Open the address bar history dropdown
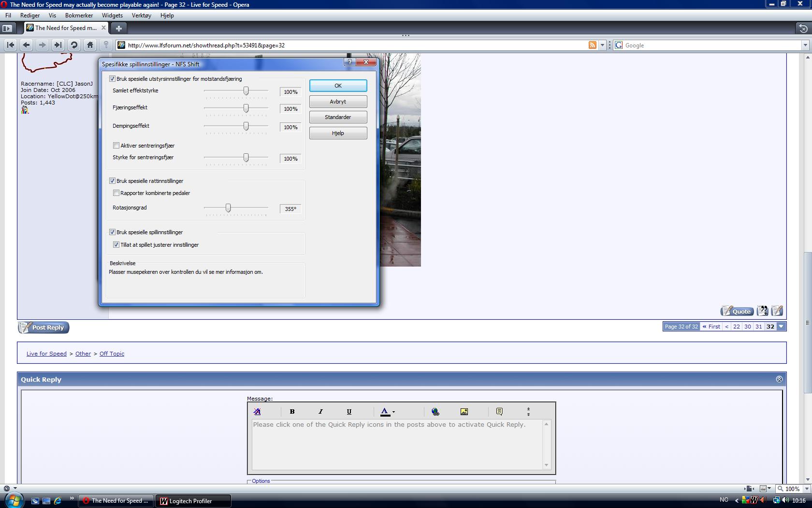This screenshot has height=508, width=812. tap(602, 45)
